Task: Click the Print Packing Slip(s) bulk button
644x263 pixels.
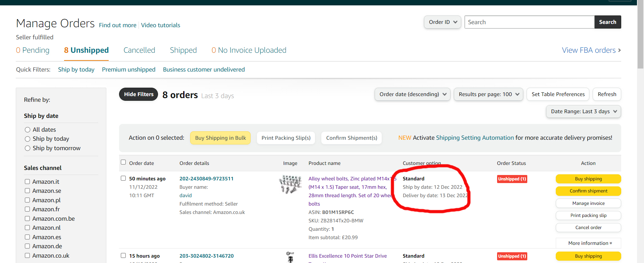Action: [x=286, y=138]
